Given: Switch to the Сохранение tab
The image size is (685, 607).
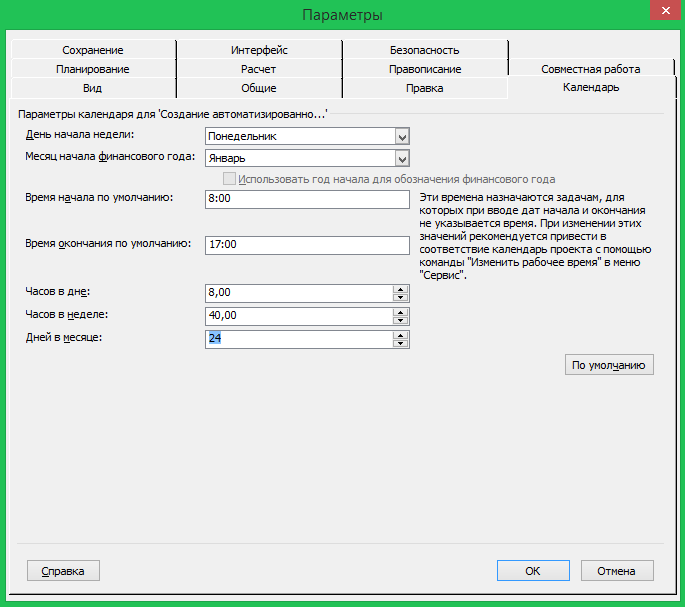Looking at the screenshot, I should tap(92, 50).
